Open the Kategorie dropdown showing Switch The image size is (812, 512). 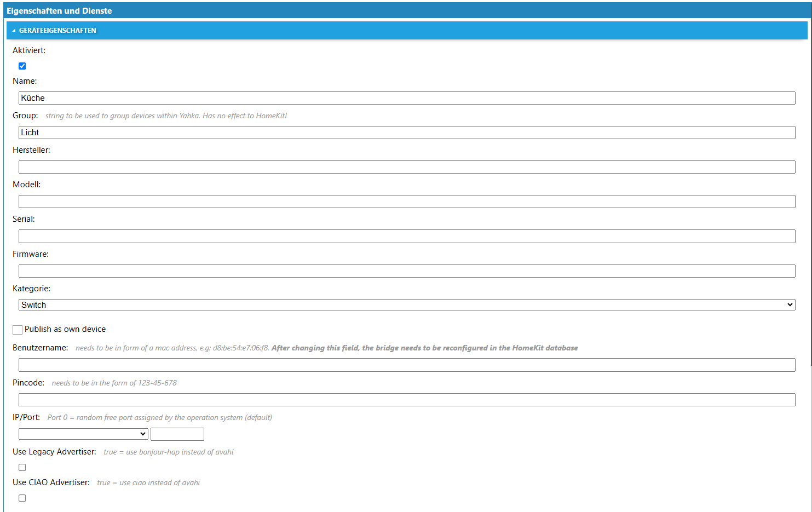tap(406, 305)
